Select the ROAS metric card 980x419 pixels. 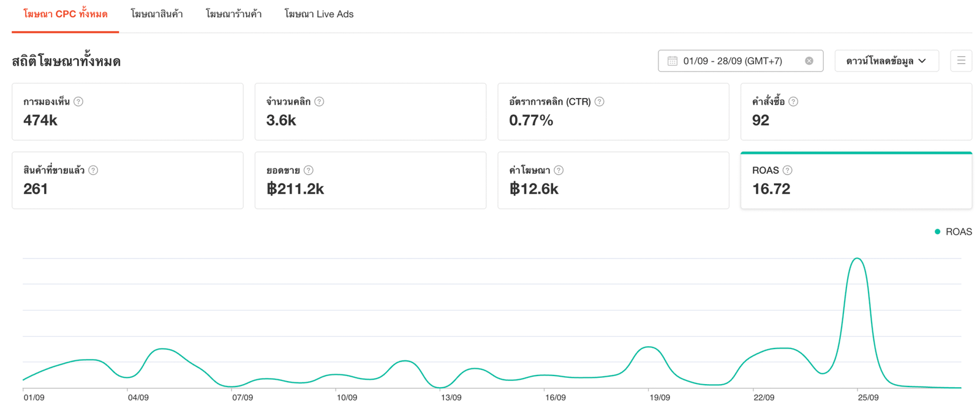click(x=856, y=181)
